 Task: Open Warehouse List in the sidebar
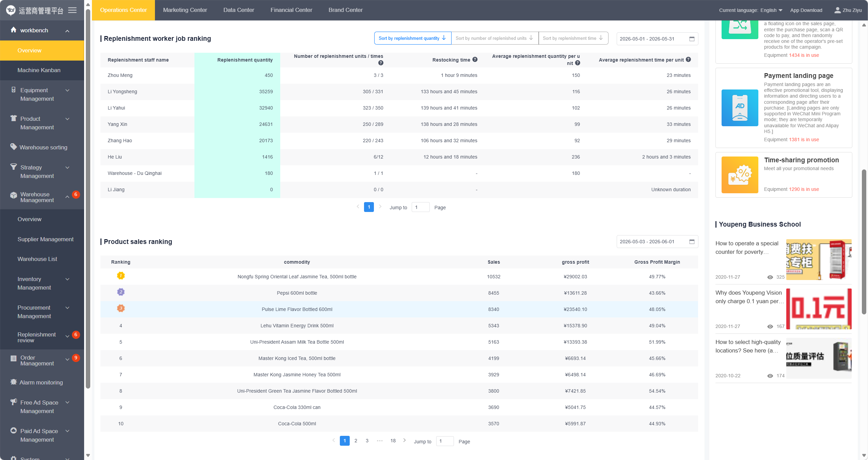pyautogui.click(x=42, y=259)
